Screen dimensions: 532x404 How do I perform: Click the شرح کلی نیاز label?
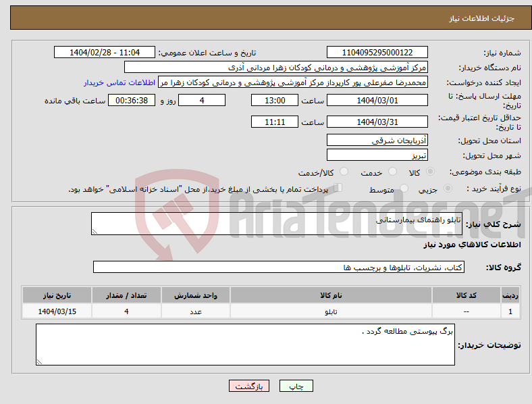pyautogui.click(x=494, y=224)
